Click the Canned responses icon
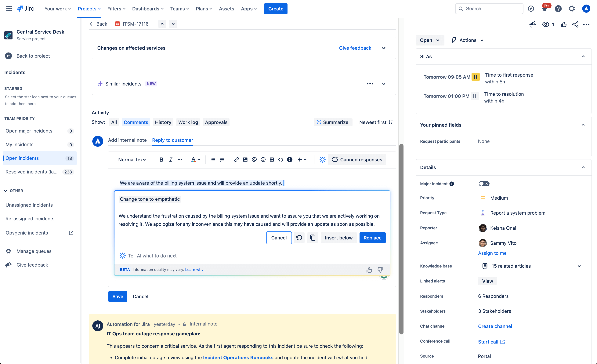Viewport: 597px width, 364px height. (335, 159)
